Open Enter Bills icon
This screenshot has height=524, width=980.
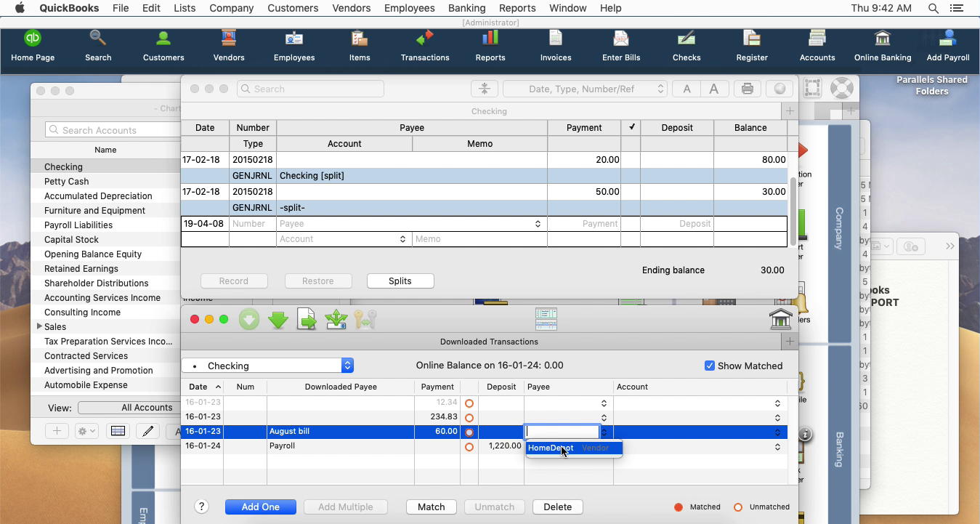pyautogui.click(x=621, y=46)
